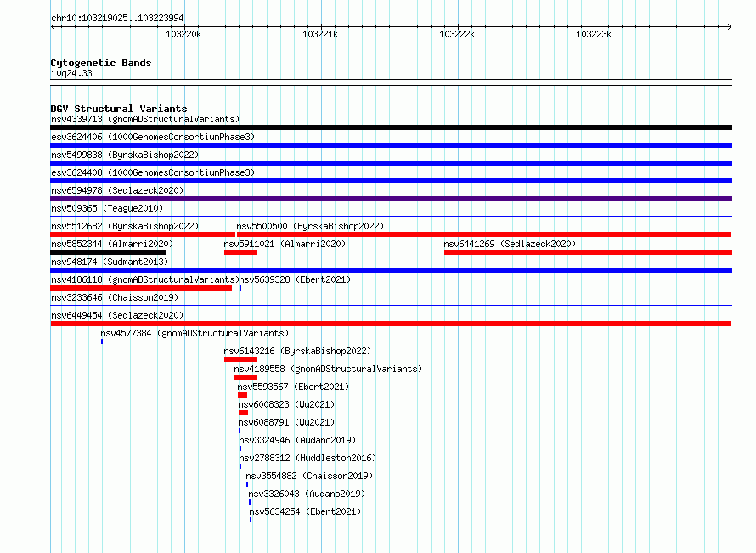Click nsv6449454 Sedlazeck2020 label
756x553 pixels.
coord(117,315)
